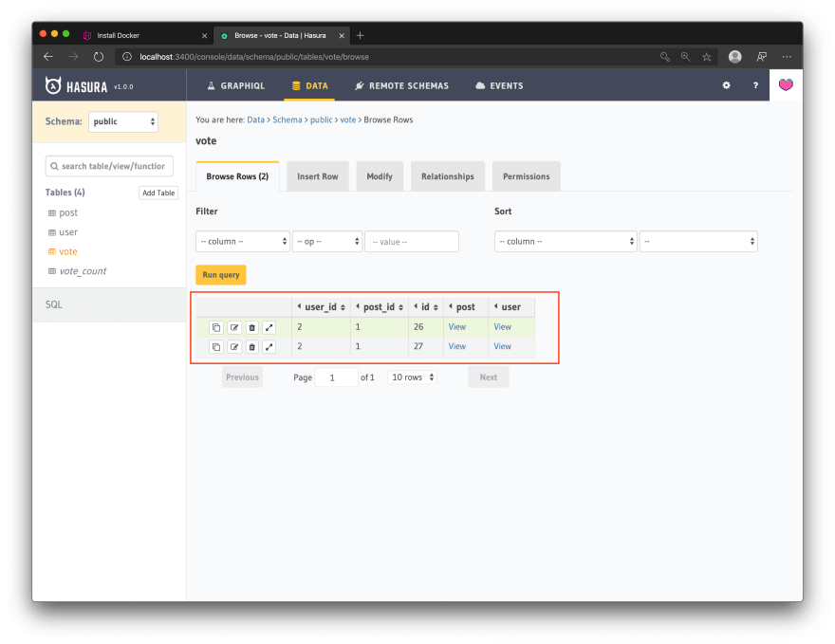Open the Filter column dropdown
This screenshot has height=644, width=835.
242,241
